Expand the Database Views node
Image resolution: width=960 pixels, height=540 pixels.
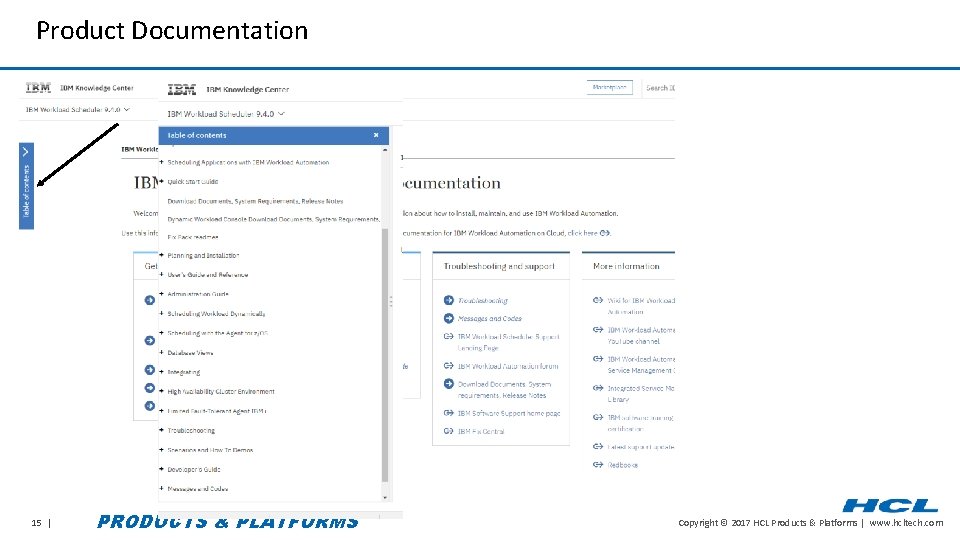[x=162, y=353]
